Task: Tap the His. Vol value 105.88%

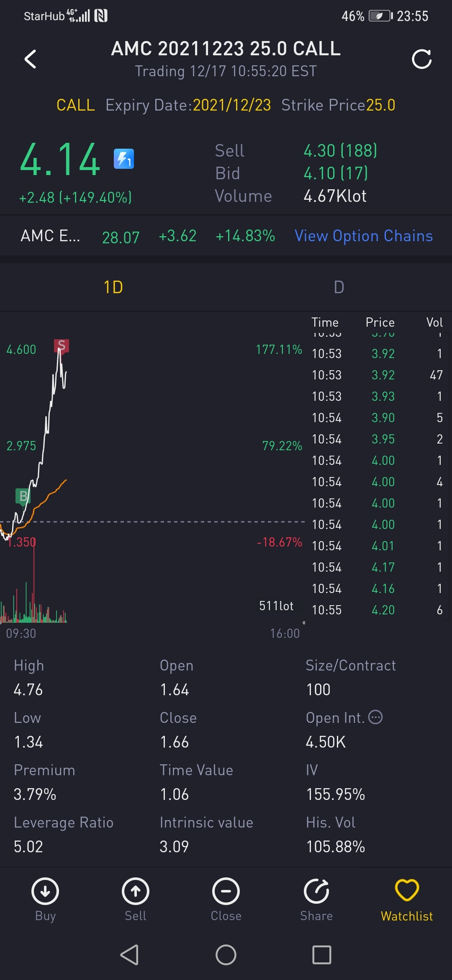Action: tap(335, 846)
